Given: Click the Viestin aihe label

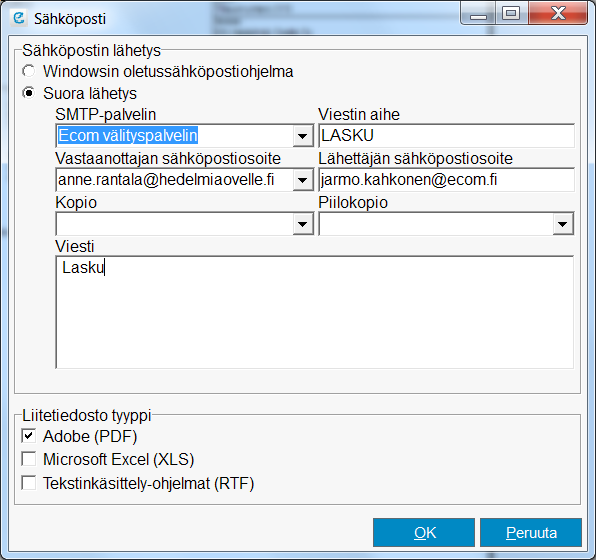Looking at the screenshot, I should tap(359, 114).
